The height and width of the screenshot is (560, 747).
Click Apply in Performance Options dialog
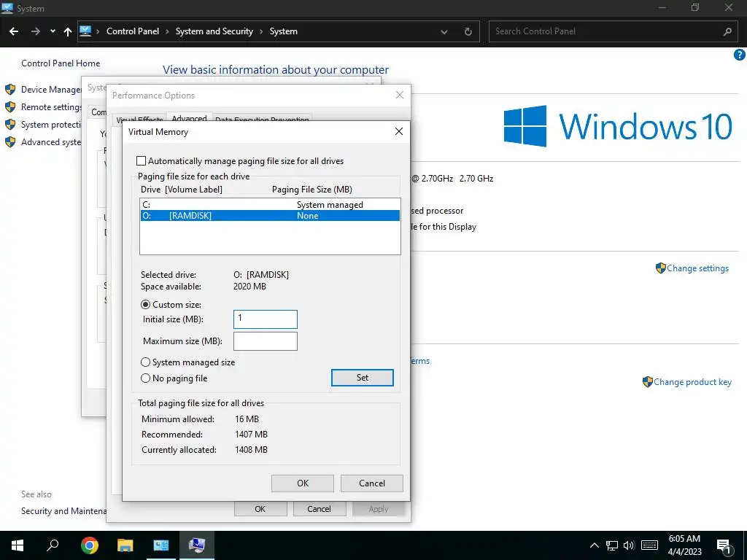coord(379,508)
